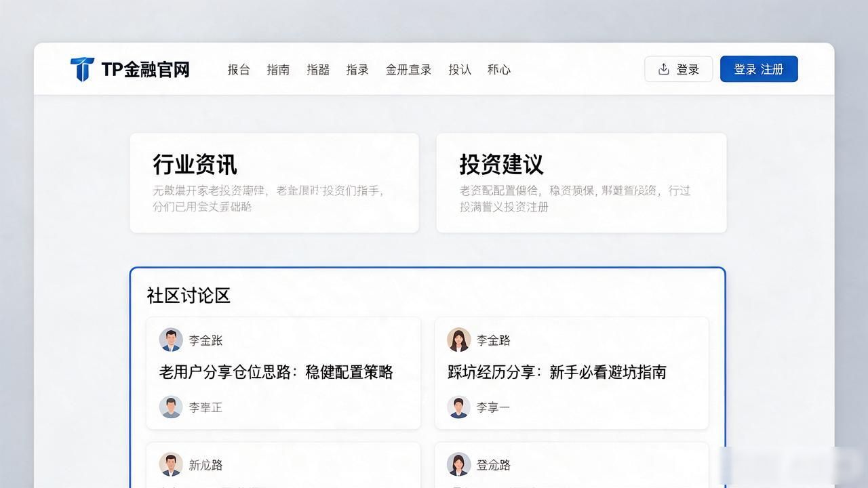868x488 pixels.
Task: Click the username 李辈正
Action: [205, 407]
